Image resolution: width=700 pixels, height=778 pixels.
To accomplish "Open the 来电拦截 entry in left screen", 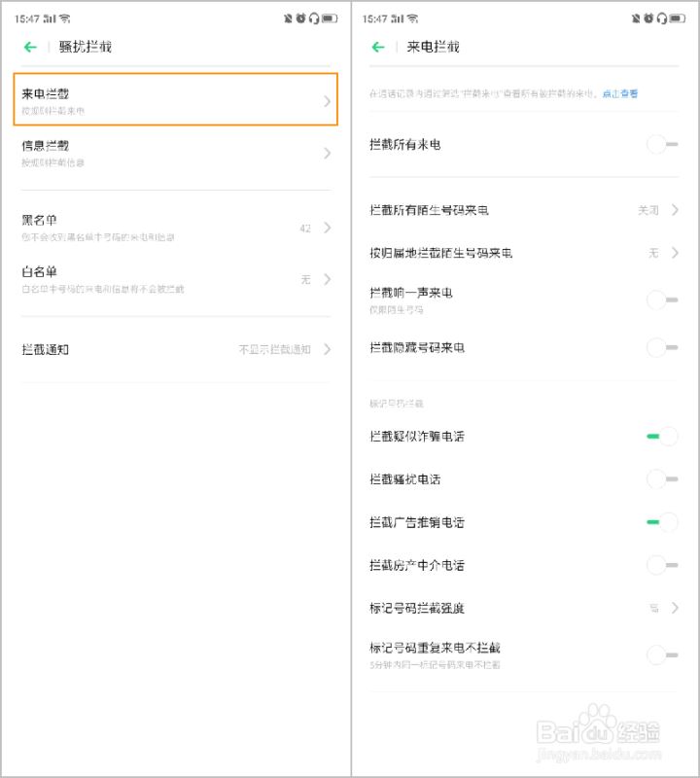I will coord(176,99).
